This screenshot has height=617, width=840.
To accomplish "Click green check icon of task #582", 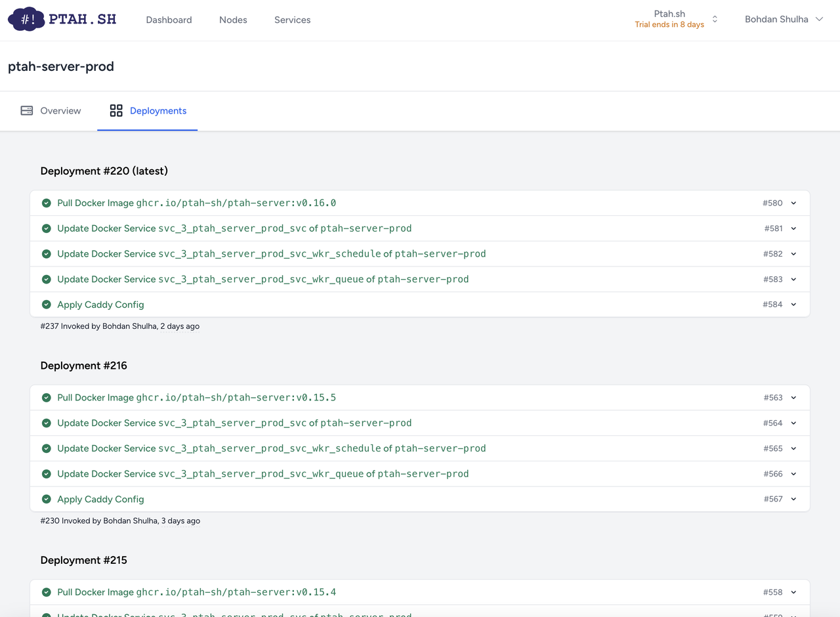I will click(47, 254).
